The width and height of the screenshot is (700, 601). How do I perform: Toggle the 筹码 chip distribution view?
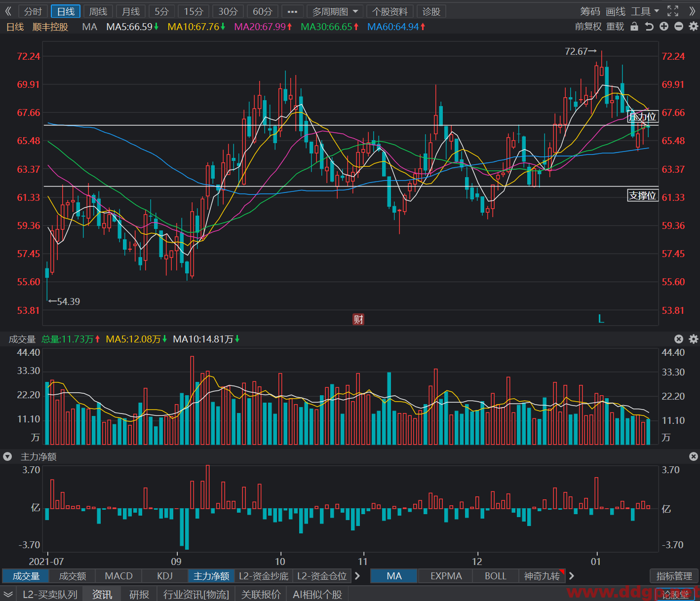[x=590, y=11]
